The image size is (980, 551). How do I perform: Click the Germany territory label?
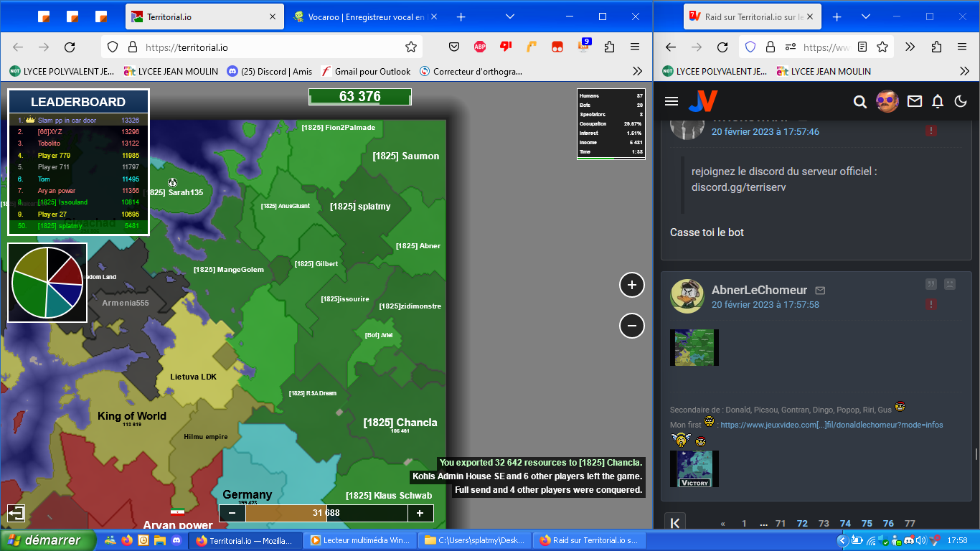pos(248,494)
